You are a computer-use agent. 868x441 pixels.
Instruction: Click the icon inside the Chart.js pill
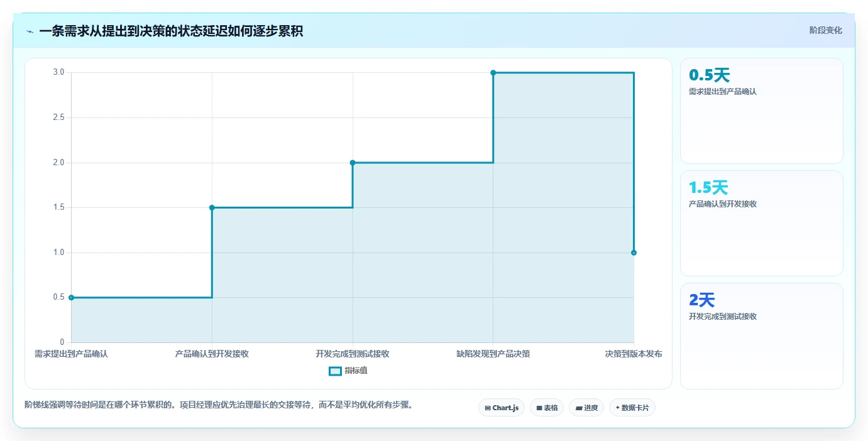coord(488,408)
